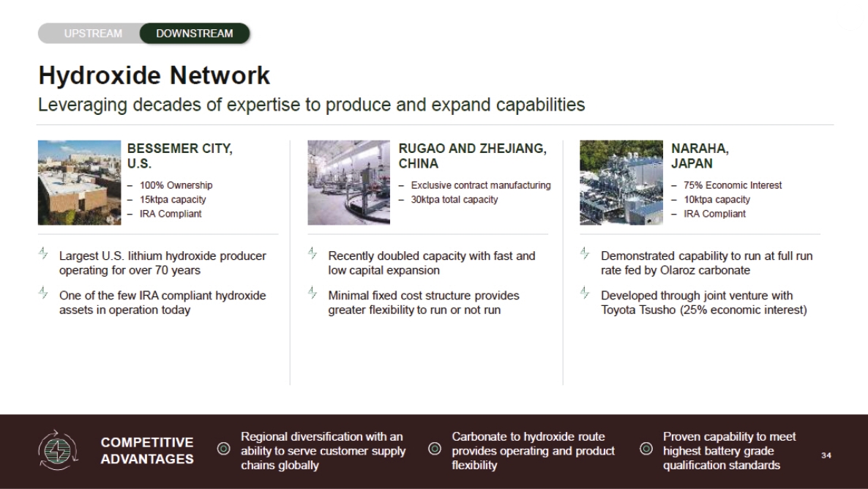868x489 pixels.
Task: Click the bolt icon next to One of the few IRA compliant
Action: pos(43,292)
